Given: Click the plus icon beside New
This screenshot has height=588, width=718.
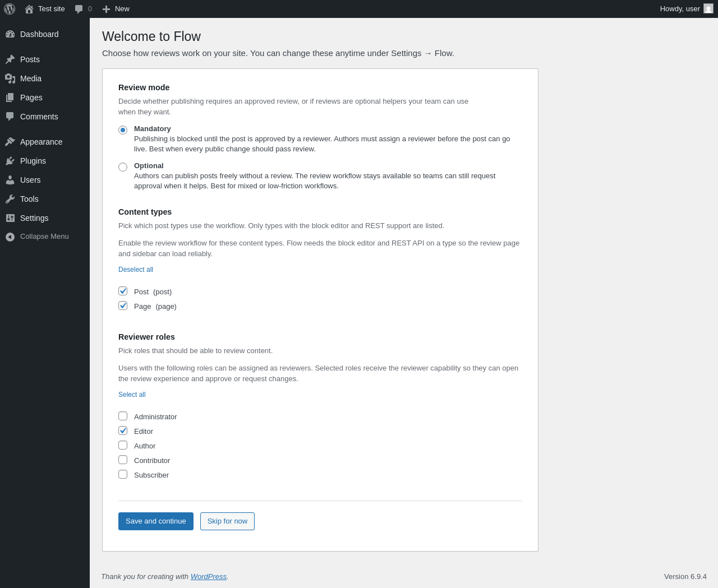Looking at the screenshot, I should coord(106,9).
